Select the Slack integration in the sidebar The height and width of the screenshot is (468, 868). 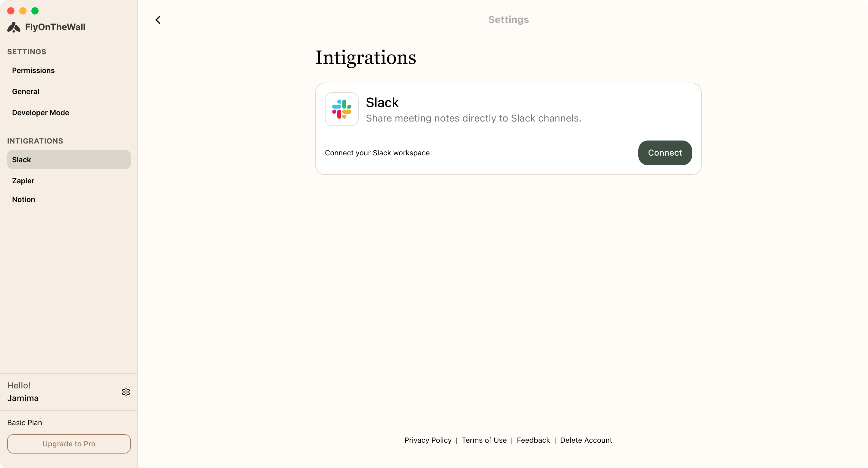pos(69,160)
